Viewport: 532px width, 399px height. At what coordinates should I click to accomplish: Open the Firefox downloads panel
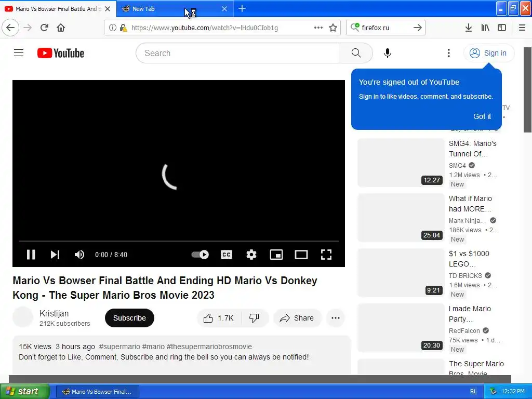[x=469, y=28]
